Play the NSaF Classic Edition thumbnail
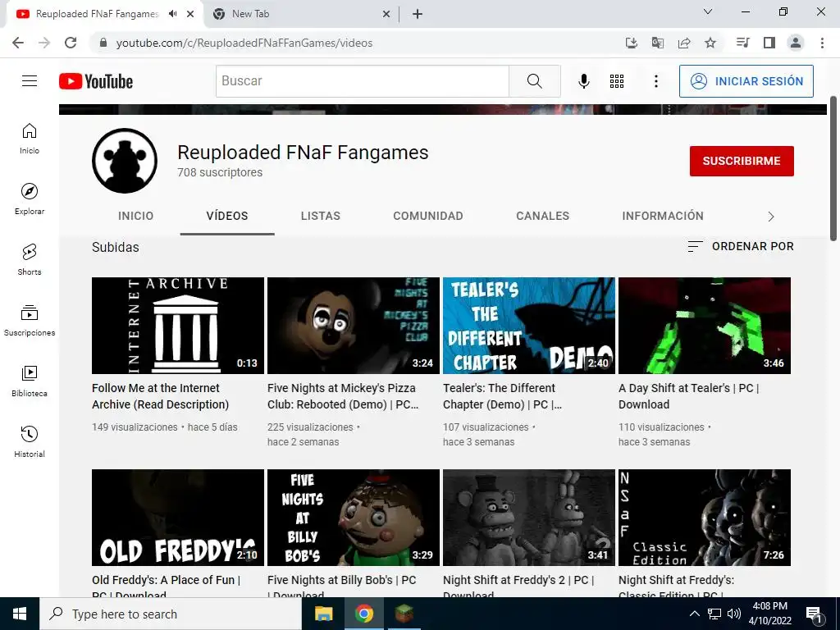Image resolution: width=840 pixels, height=630 pixels. 705,518
